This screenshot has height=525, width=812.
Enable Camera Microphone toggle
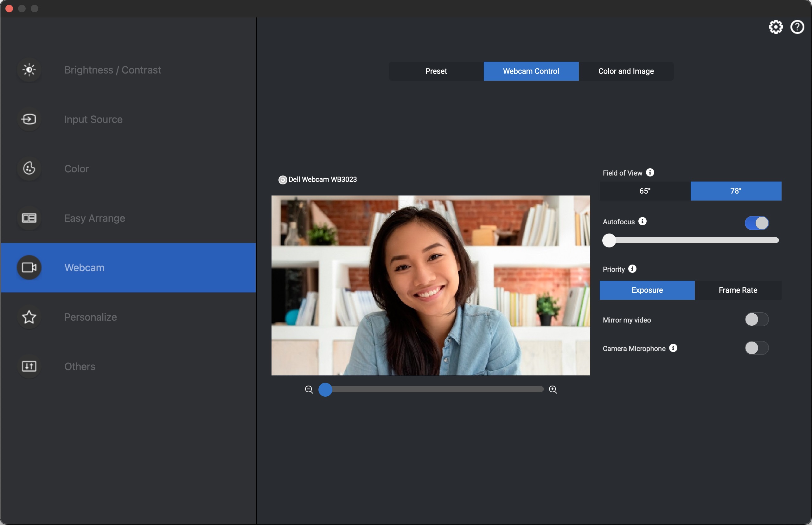click(x=756, y=348)
